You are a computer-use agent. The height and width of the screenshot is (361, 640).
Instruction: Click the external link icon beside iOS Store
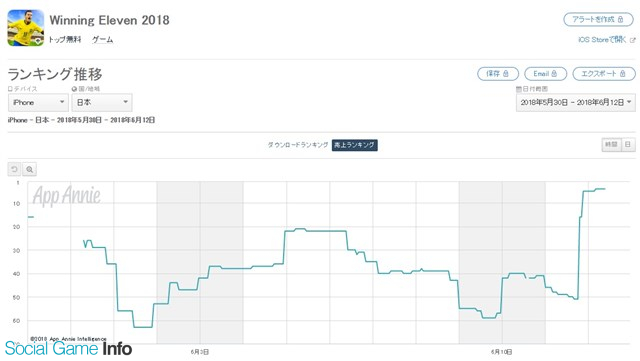point(633,40)
